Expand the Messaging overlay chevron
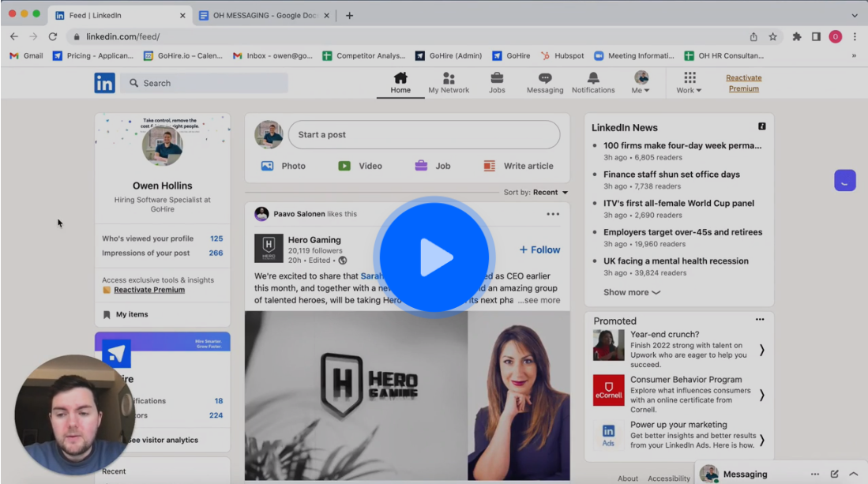868x484 pixels. tap(854, 474)
